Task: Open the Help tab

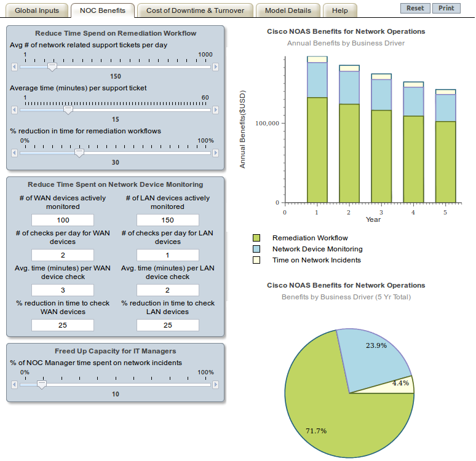Action: point(340,10)
